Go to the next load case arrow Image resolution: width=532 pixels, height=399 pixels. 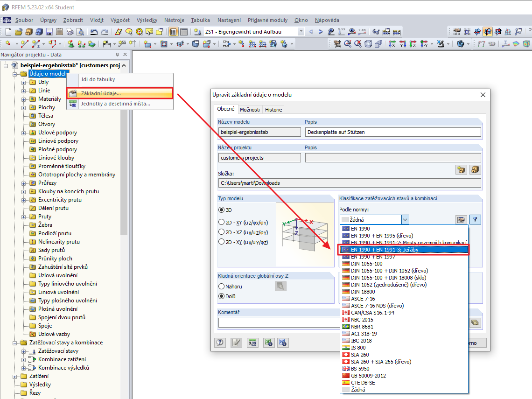[x=321, y=32]
